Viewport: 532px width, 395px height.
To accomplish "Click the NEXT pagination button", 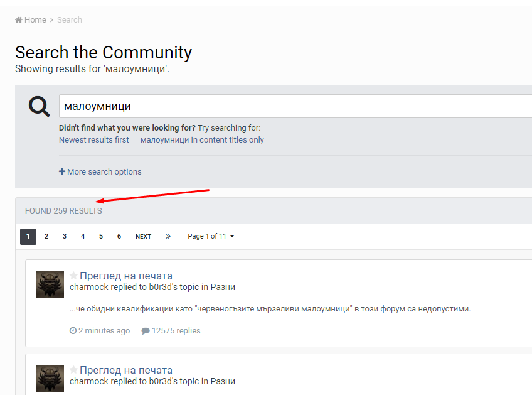I will coord(143,236).
